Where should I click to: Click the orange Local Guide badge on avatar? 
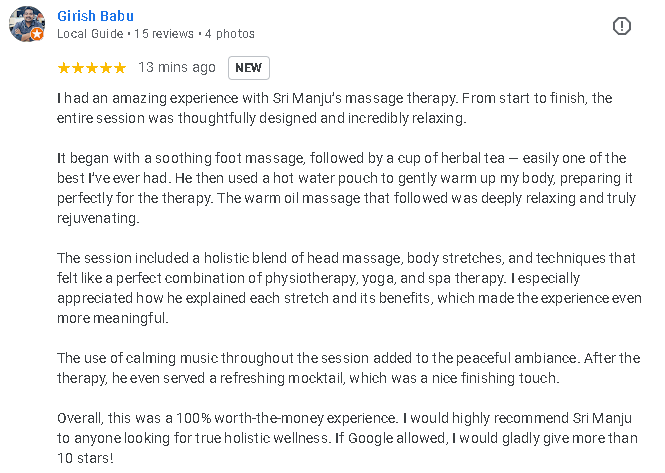37,34
